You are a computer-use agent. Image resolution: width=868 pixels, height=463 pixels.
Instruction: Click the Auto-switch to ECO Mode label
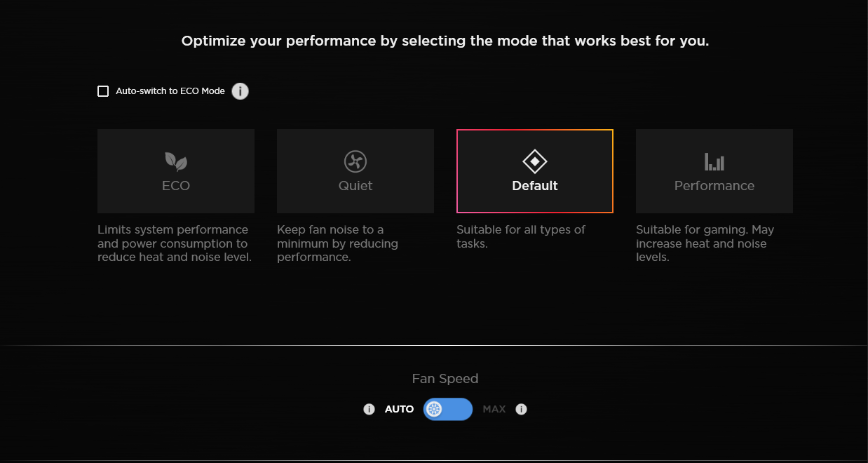tap(170, 91)
